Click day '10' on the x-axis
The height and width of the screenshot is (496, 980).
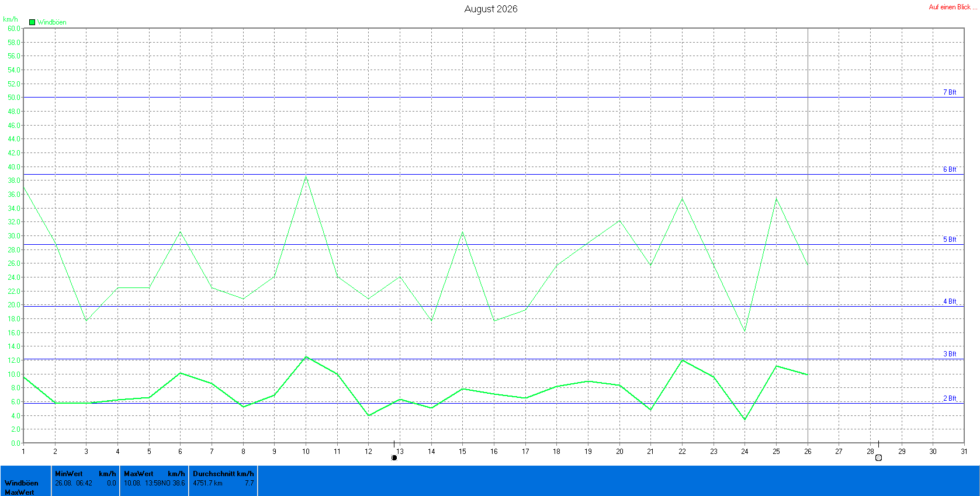tap(306, 452)
